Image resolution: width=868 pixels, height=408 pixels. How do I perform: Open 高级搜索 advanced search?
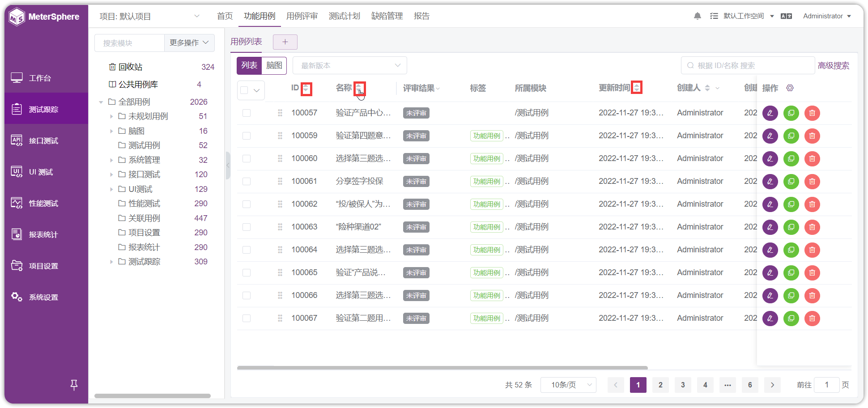click(x=834, y=66)
